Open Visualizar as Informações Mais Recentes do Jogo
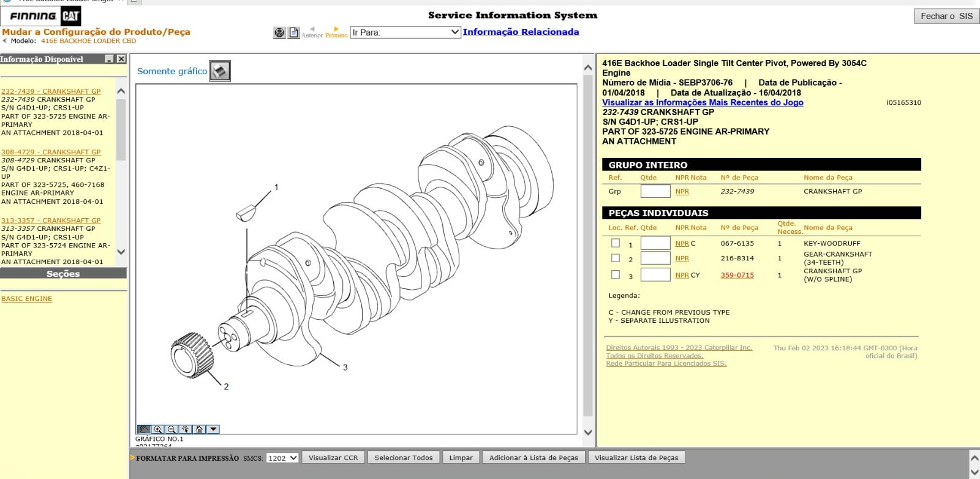This screenshot has width=980, height=479. point(703,102)
